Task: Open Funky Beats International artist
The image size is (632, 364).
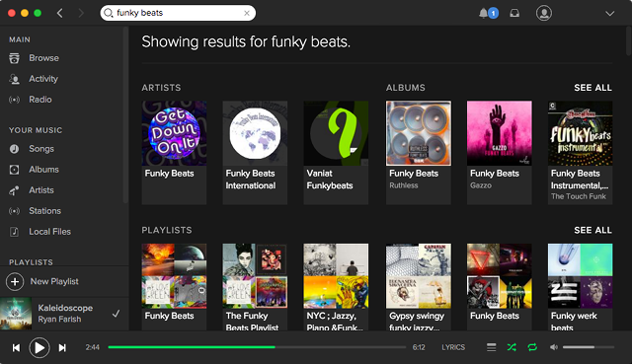Action: click(255, 133)
